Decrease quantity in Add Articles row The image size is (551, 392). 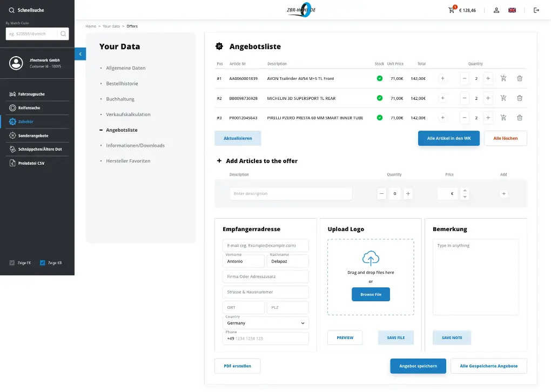(x=381, y=193)
